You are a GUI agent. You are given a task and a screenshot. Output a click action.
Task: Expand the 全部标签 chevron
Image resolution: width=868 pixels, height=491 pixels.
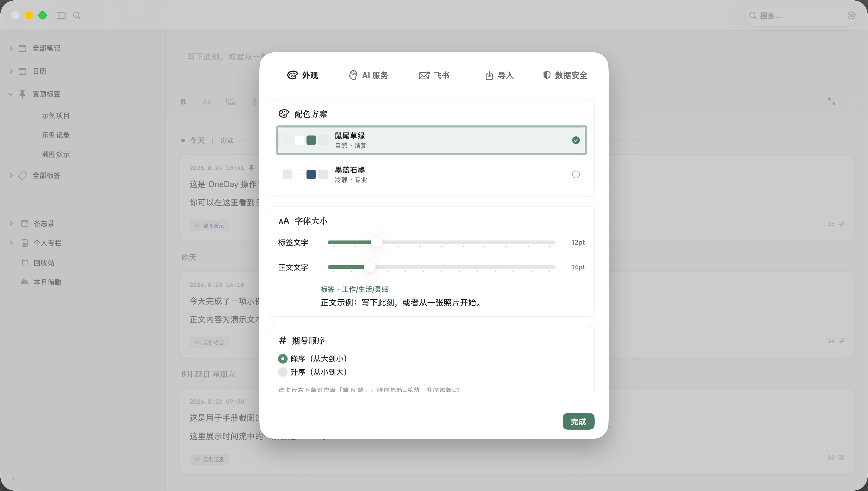coord(11,176)
